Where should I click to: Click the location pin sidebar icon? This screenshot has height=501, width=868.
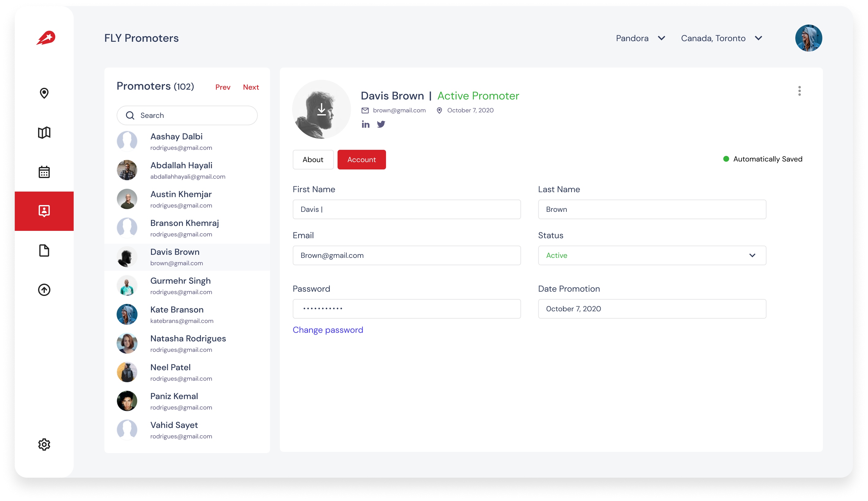pyautogui.click(x=44, y=93)
